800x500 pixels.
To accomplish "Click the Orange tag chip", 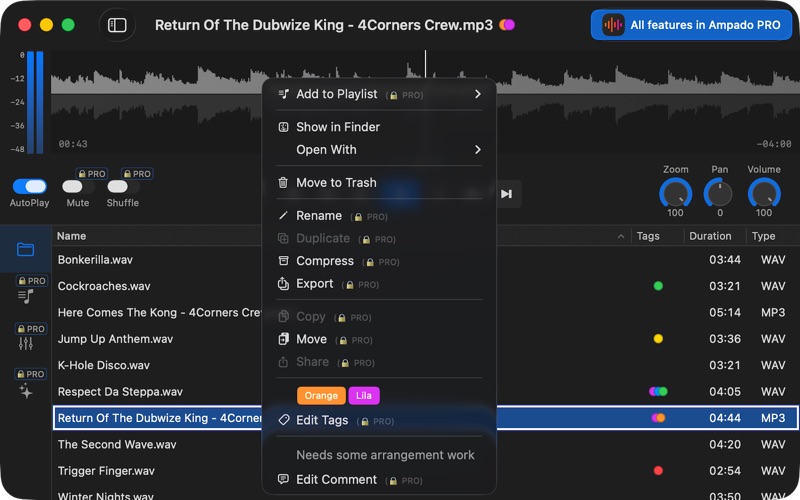I will tap(321, 395).
